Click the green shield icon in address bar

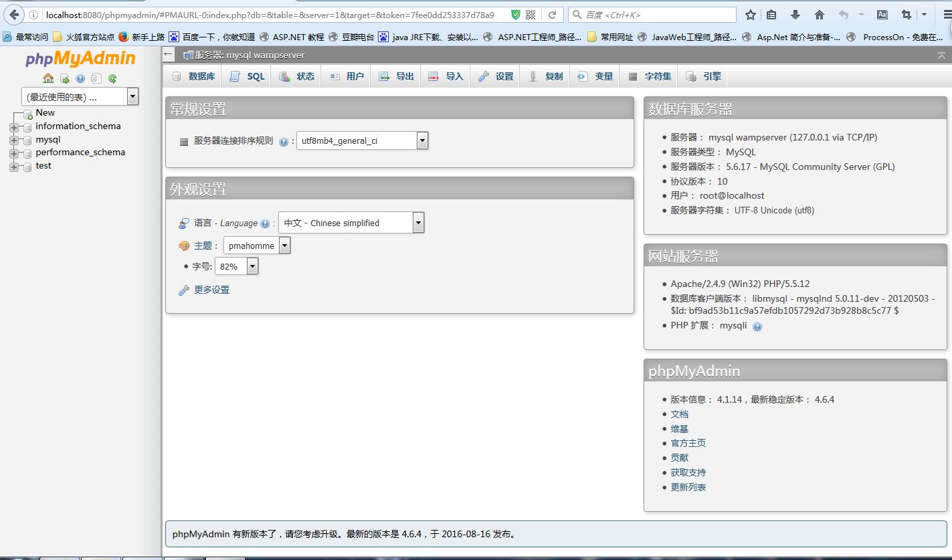click(x=515, y=15)
